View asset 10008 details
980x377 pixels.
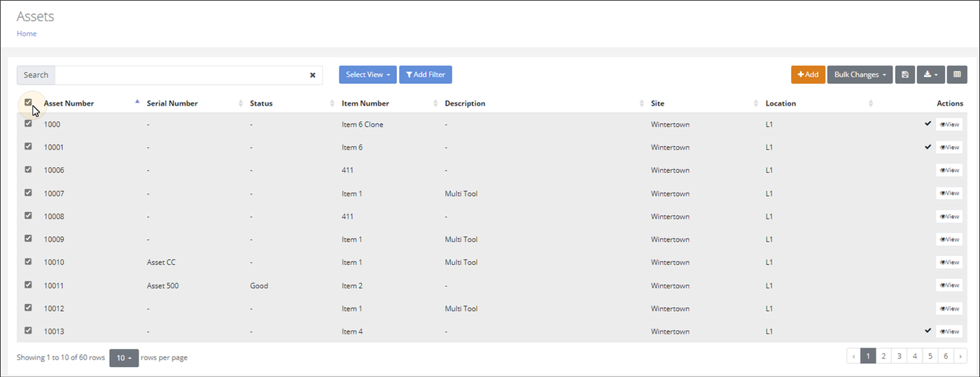(x=949, y=216)
